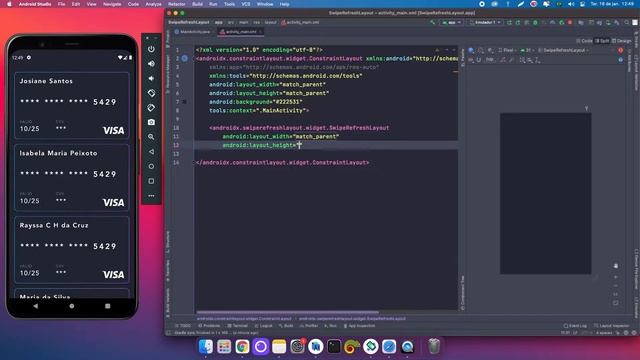Click the emulator power button
Image resolution: width=640 pixels, height=360 pixels.
pos(151,49)
